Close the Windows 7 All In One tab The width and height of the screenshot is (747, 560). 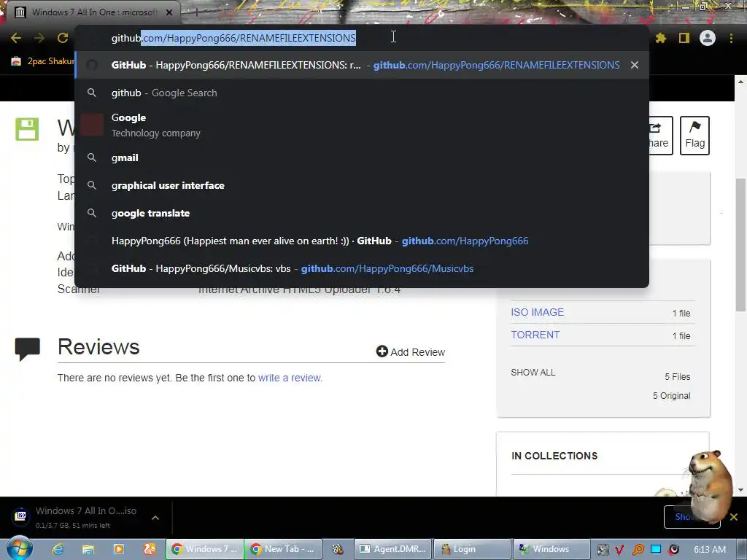tap(169, 12)
